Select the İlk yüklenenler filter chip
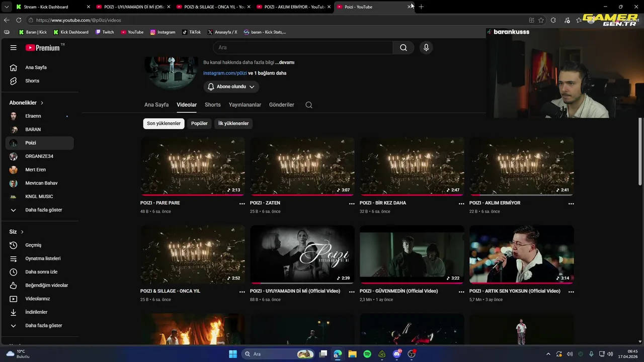The image size is (644, 362). (233, 124)
